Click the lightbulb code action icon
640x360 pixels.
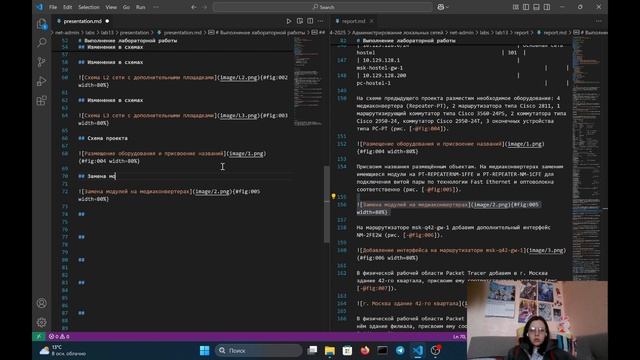point(333,196)
